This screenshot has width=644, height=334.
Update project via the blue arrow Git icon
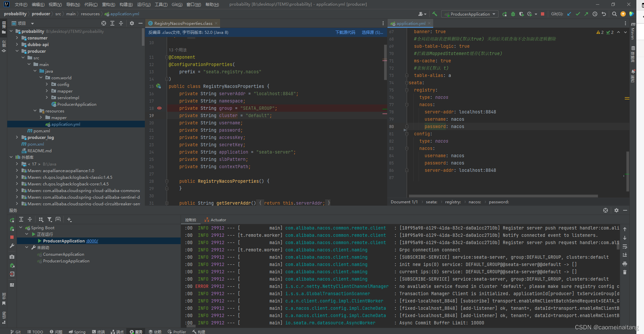coord(569,14)
